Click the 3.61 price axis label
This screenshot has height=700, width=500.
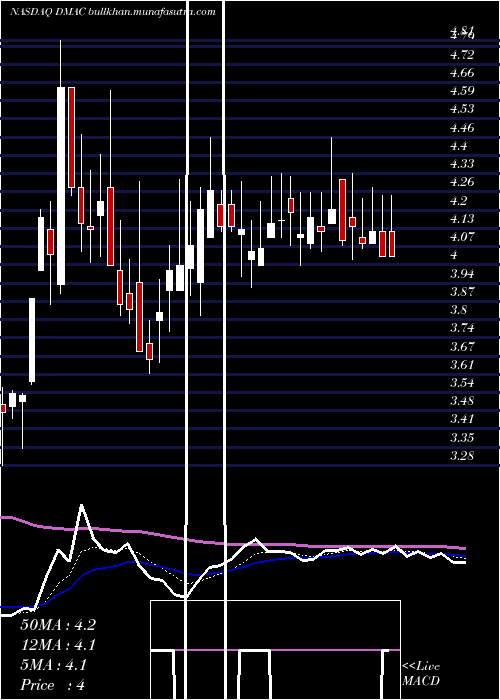click(x=462, y=365)
